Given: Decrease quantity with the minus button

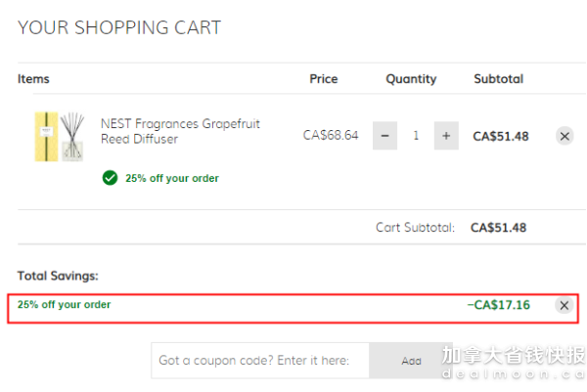Looking at the screenshot, I should [384, 136].
